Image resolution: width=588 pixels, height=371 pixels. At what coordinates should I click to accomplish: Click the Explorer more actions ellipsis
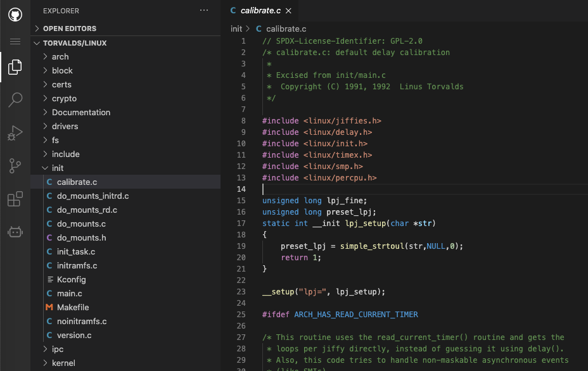203,10
